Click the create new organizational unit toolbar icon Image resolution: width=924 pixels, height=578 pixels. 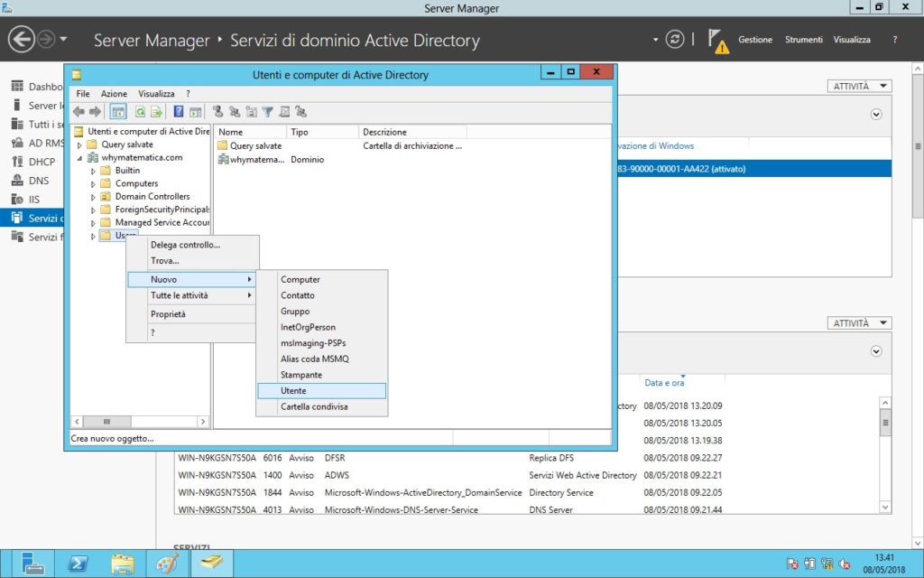(x=252, y=111)
